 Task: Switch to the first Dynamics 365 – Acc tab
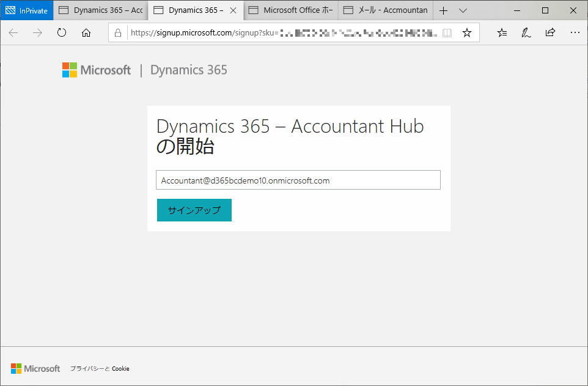(x=101, y=10)
